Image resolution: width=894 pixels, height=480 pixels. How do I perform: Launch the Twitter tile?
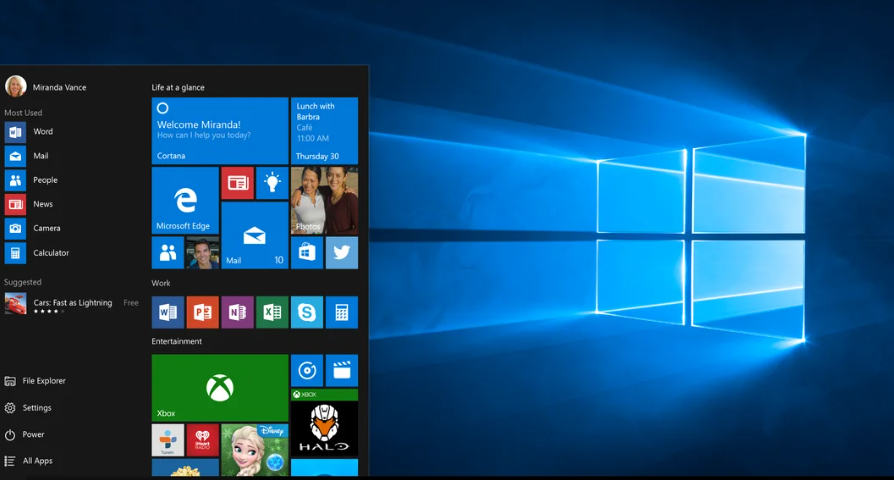pos(342,253)
